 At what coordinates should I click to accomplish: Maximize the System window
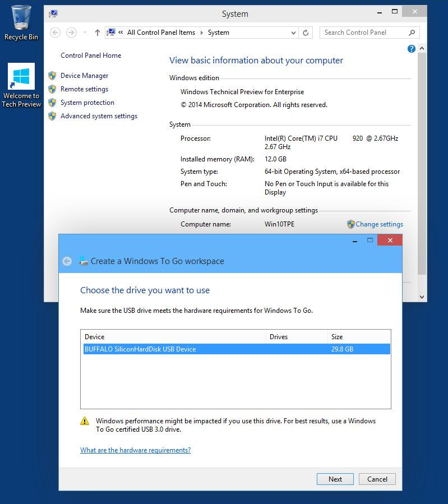pos(395,12)
